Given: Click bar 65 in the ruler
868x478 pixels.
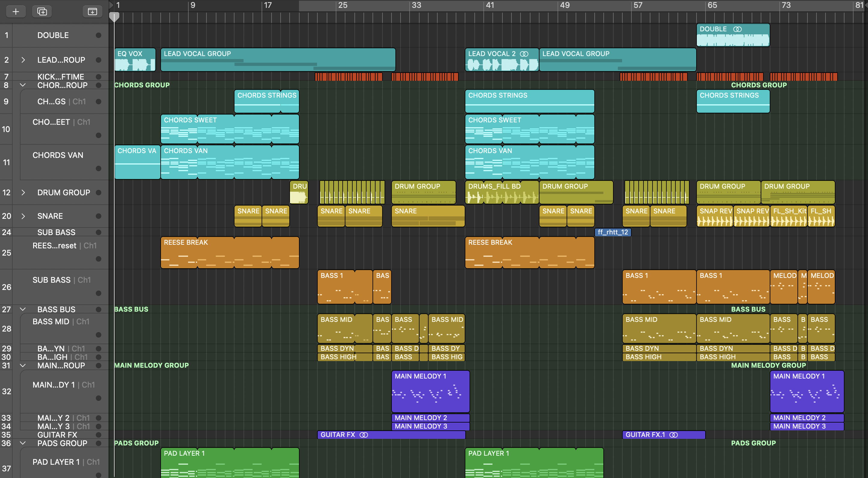Looking at the screenshot, I should point(712,5).
